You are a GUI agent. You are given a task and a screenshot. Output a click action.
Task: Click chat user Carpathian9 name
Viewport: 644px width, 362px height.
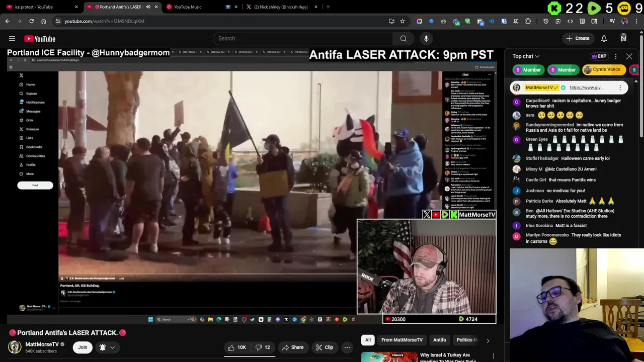pos(537,101)
